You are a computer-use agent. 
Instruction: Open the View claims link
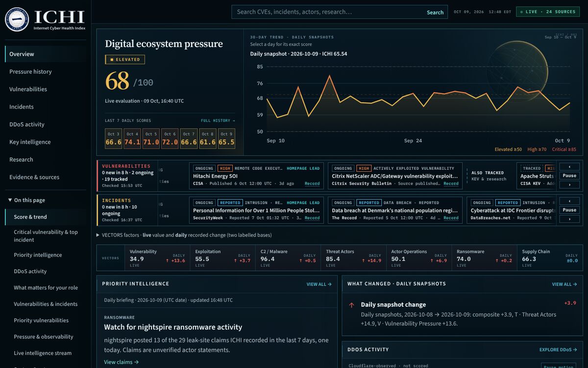point(121,362)
